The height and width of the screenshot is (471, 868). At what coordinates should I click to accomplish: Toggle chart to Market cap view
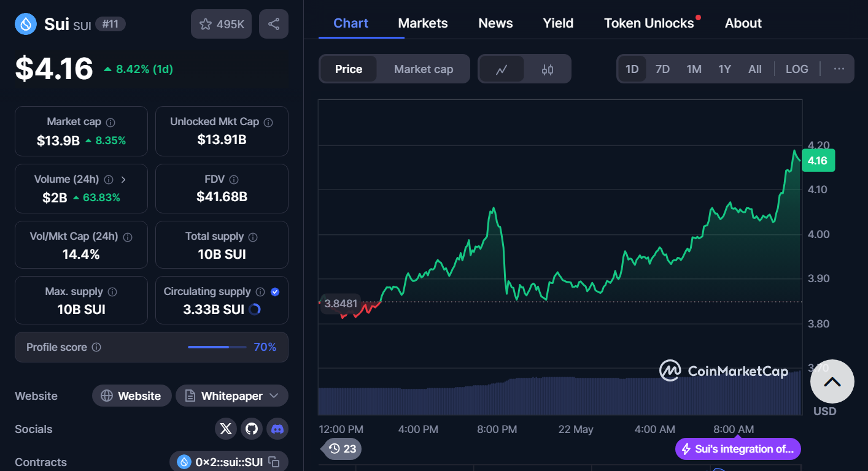click(424, 69)
